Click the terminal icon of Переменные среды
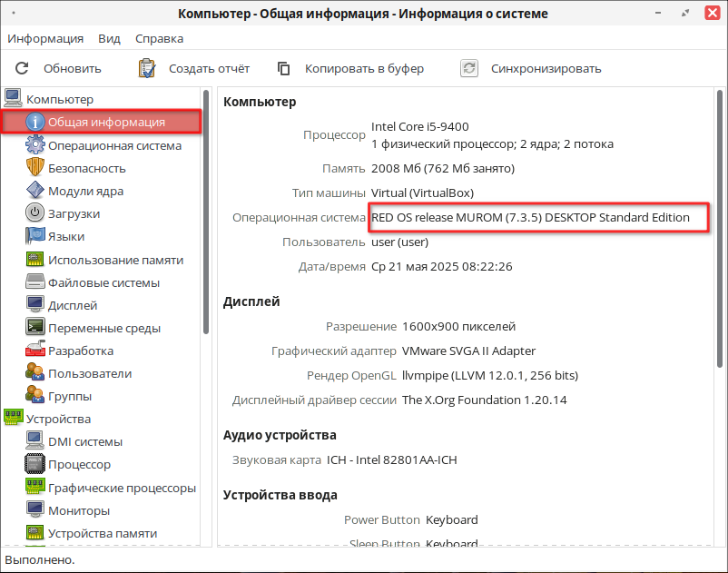Viewport: 728px width, 573px height. pyautogui.click(x=34, y=327)
